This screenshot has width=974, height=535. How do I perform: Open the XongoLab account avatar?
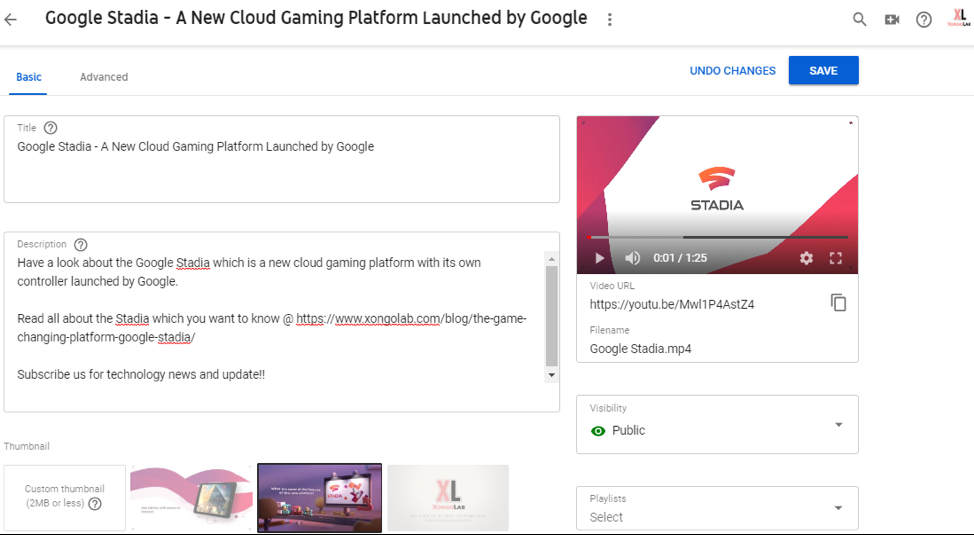click(x=958, y=17)
